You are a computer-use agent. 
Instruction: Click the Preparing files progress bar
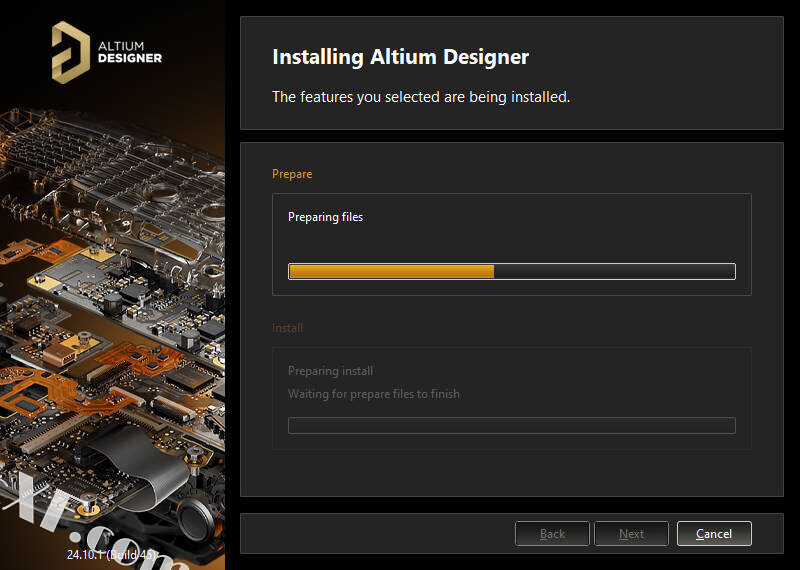click(x=512, y=271)
